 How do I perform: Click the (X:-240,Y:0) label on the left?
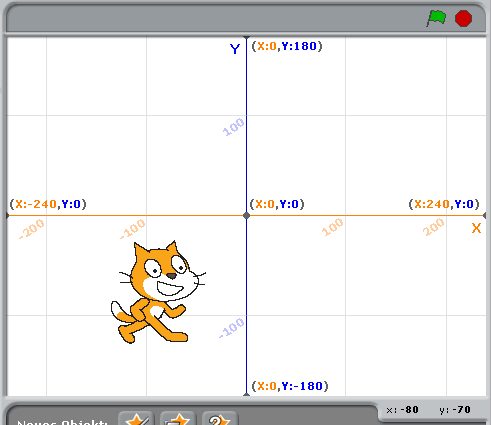pos(48,204)
